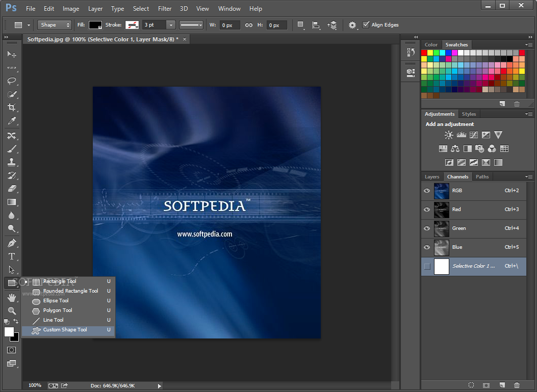Delete current channel with trash icon
Viewport: 537px width, 392px height.
[517, 385]
